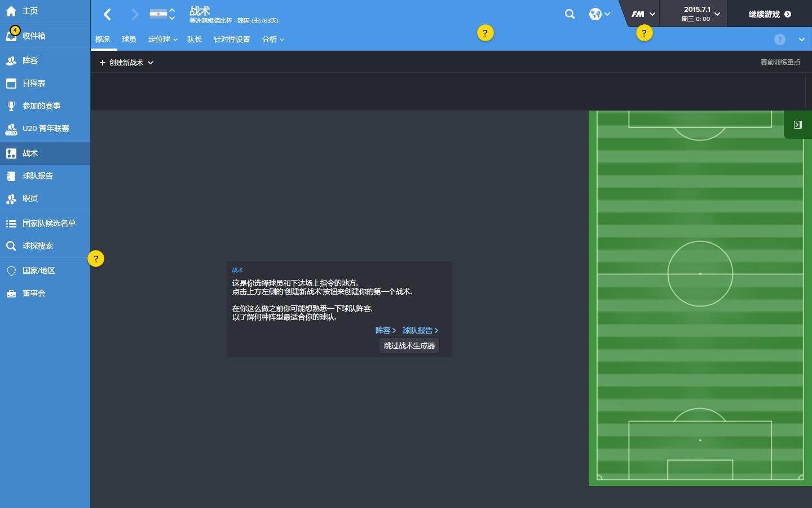The image size is (812, 508).
Task: Go forward with the right arrow
Action: point(135,14)
